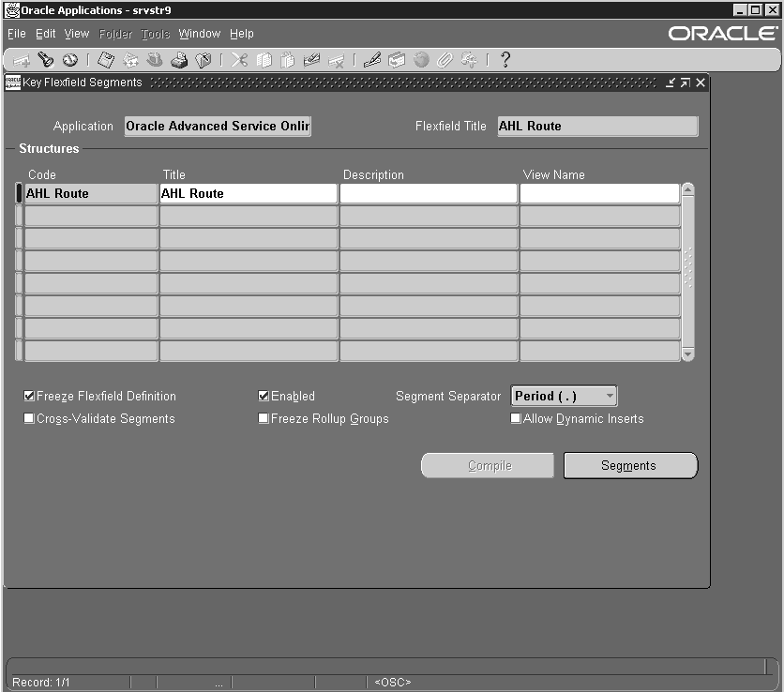
Task: Click the Paste clipboard icon
Action: [x=288, y=60]
